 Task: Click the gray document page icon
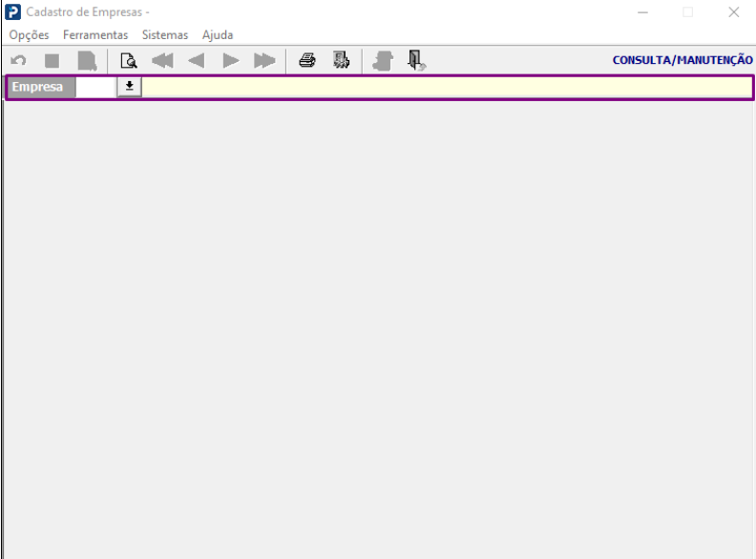[87, 61]
